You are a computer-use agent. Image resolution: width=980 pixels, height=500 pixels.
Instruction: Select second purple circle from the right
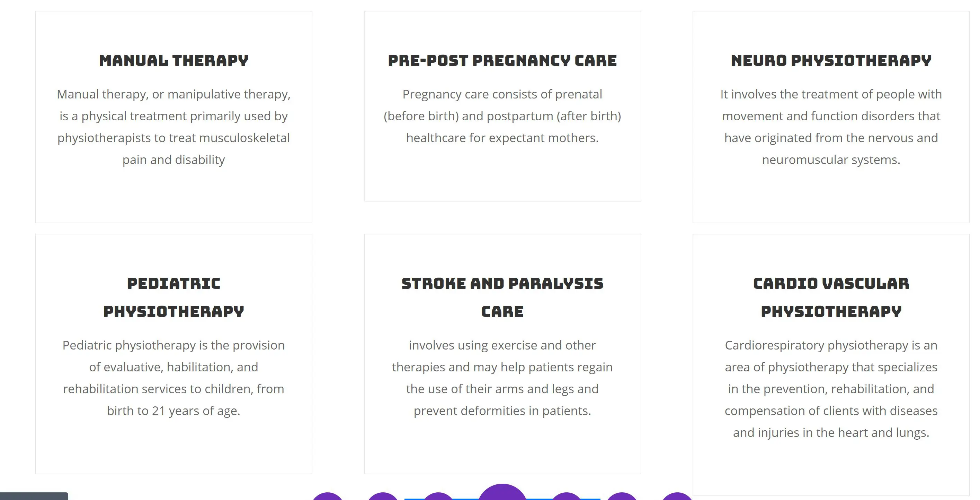tap(622, 497)
